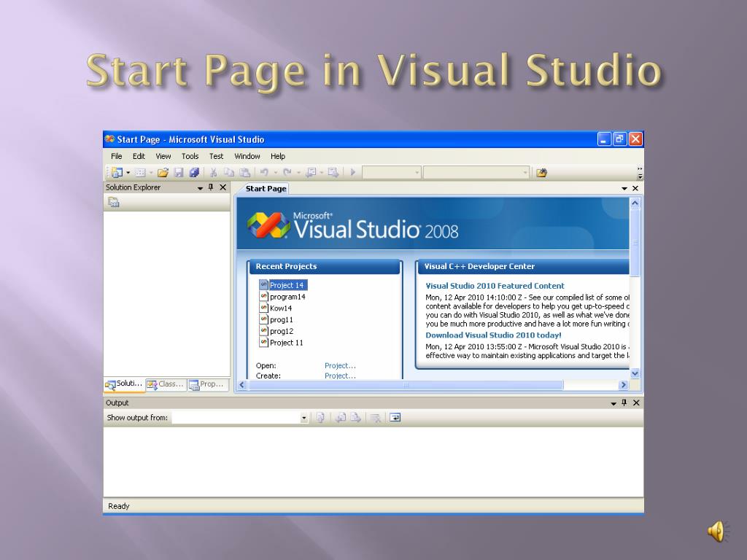The image size is (747, 560).
Task: Switch to the Class View bottom tab
Action: click(x=166, y=384)
